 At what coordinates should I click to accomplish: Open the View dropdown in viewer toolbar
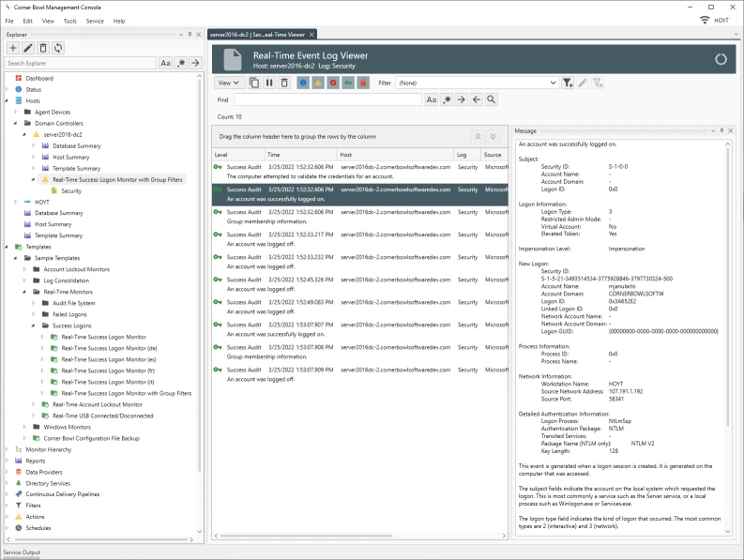(229, 83)
